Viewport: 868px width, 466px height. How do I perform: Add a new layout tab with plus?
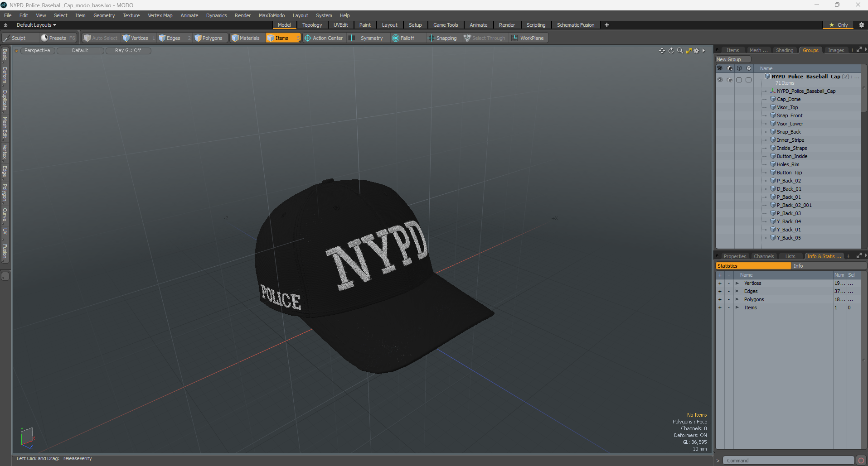click(x=607, y=25)
